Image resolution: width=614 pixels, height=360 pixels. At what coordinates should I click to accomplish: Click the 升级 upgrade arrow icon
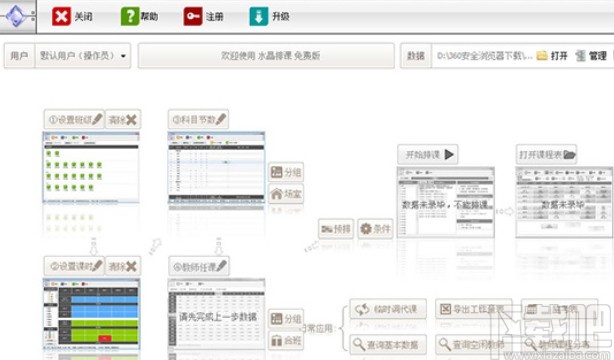(259, 16)
